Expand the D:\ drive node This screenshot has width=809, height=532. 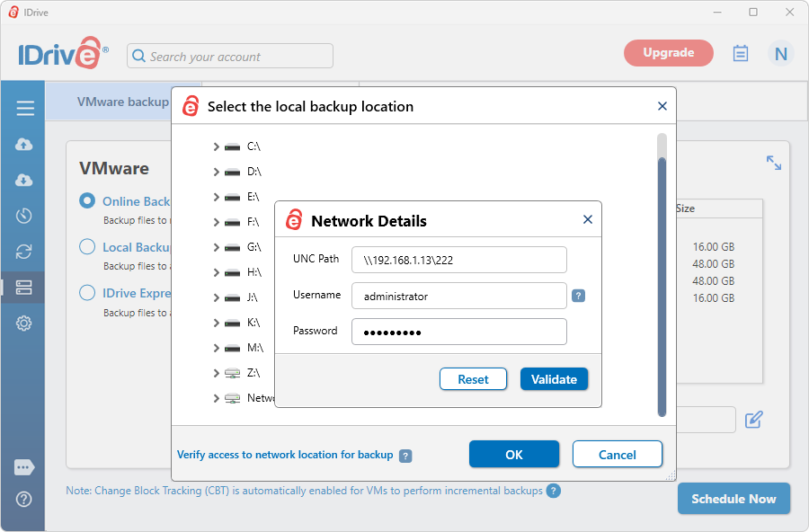(x=216, y=172)
